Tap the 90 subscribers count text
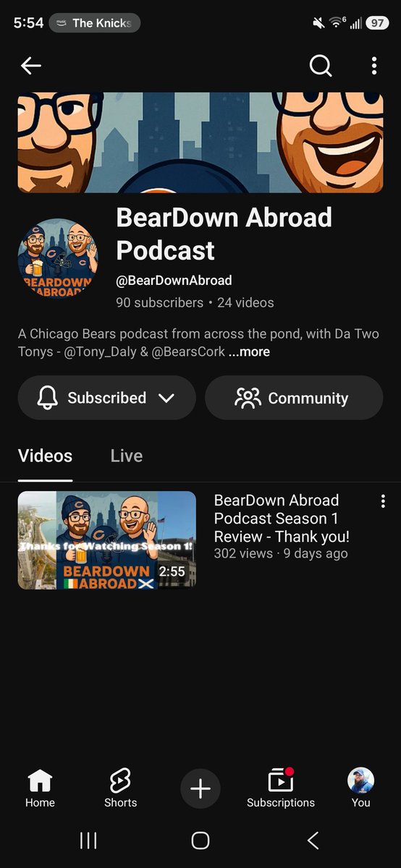This screenshot has height=868, width=401. pyautogui.click(x=159, y=302)
